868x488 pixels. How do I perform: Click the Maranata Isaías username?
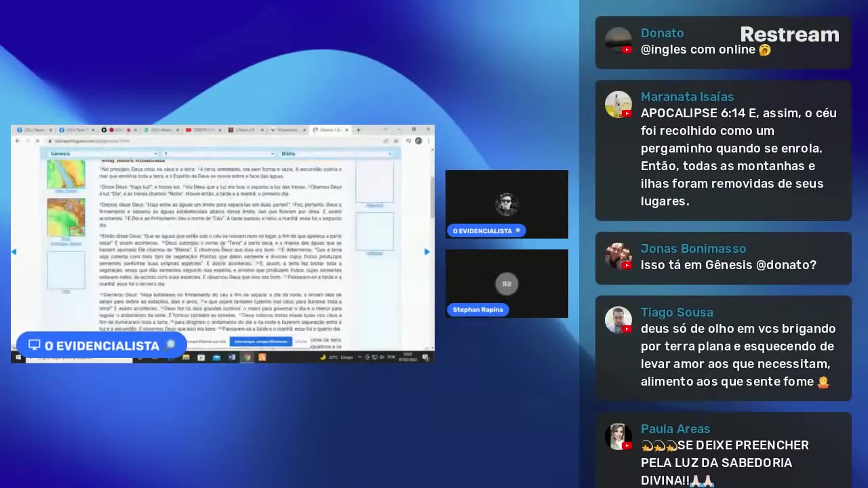point(688,97)
